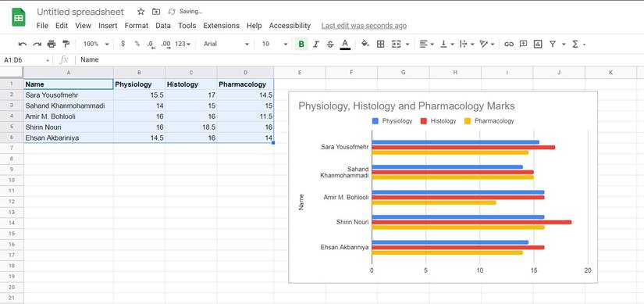This screenshot has height=304, width=644.
Task: Open the Edit menu
Action: pyautogui.click(x=62, y=26)
